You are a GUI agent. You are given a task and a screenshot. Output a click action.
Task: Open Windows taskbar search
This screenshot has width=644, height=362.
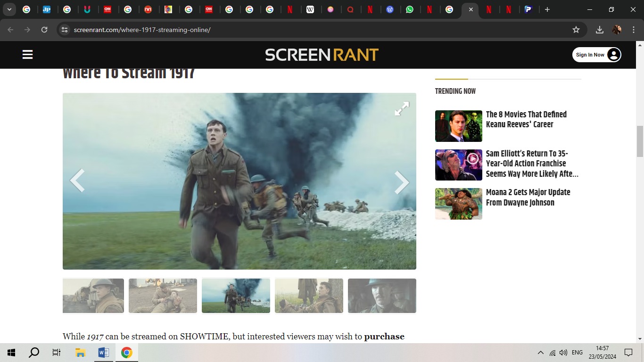[34, 353]
